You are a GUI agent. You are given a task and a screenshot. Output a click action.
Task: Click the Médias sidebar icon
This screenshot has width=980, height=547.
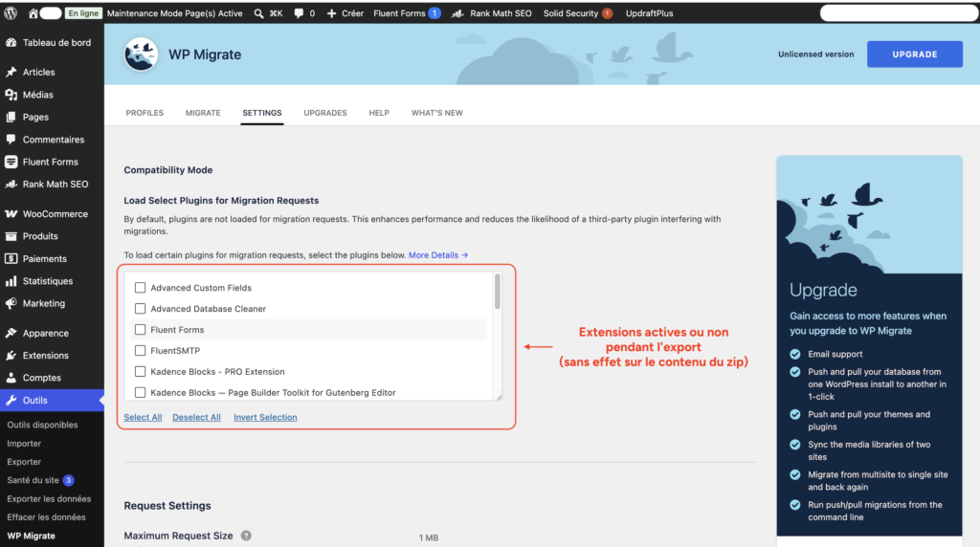(x=11, y=95)
